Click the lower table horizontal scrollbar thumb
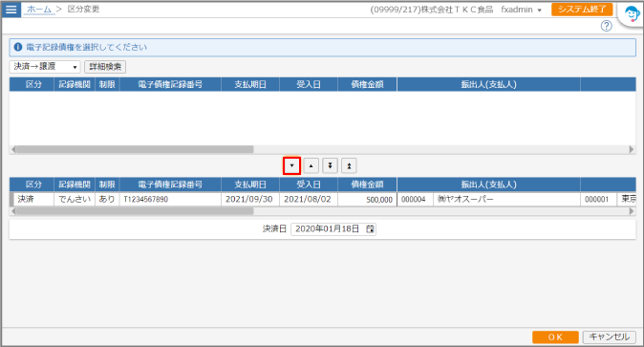This screenshot has height=347, width=644. point(135,211)
